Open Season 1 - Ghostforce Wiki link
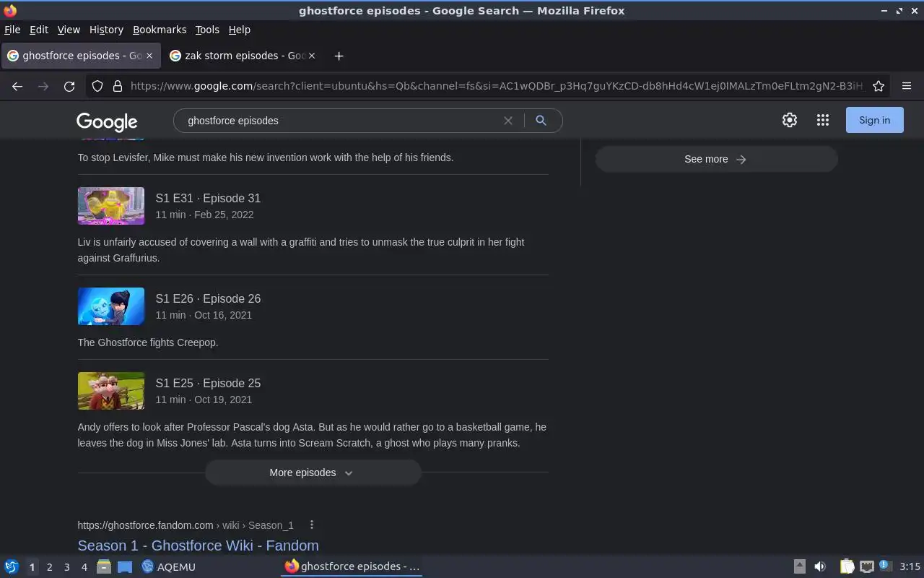 click(x=198, y=545)
